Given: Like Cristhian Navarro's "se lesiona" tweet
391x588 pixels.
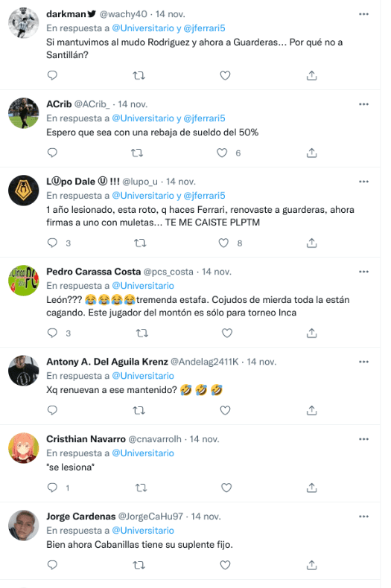Looking at the screenshot, I should [x=226, y=488].
